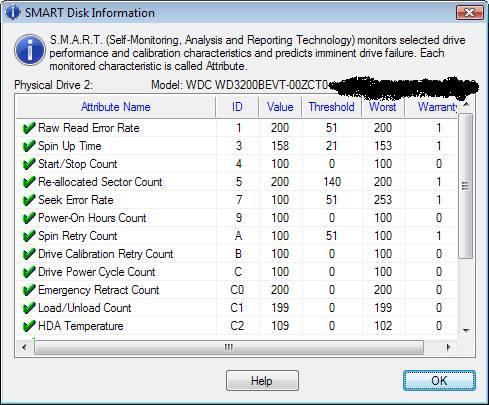Viewport: 489px width, 405px height.
Task: Sort by Worst column header
Action: pyautogui.click(x=383, y=107)
